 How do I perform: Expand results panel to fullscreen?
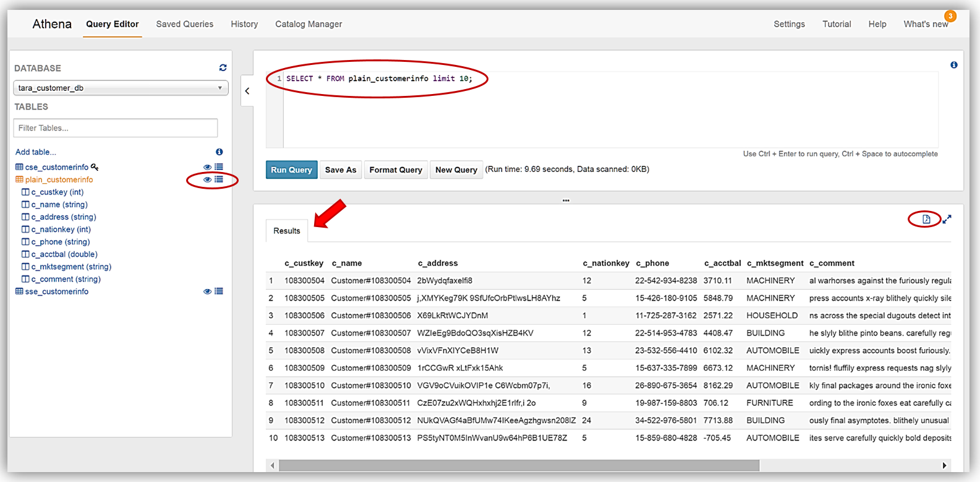coord(947,219)
